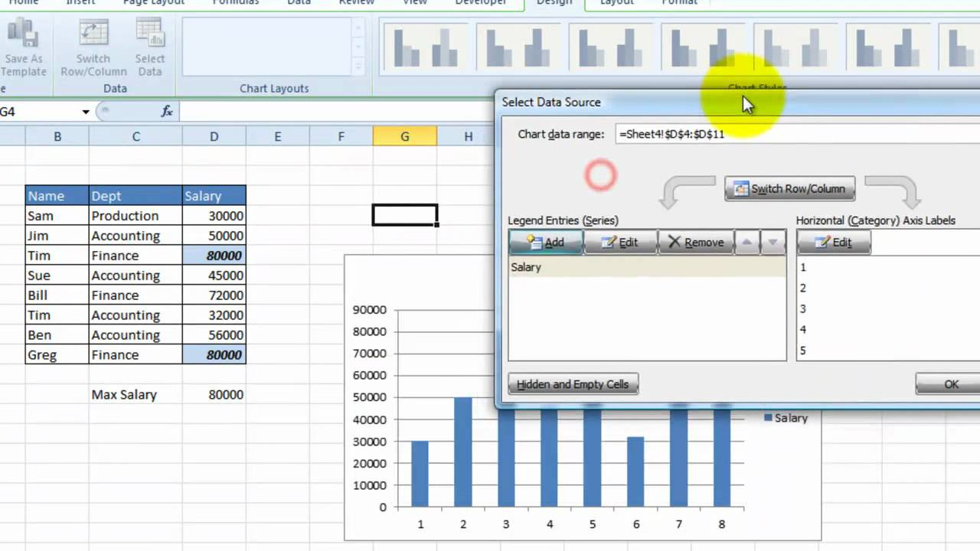Open the Review ribbon tab
The width and height of the screenshot is (980, 551).
click(x=357, y=3)
